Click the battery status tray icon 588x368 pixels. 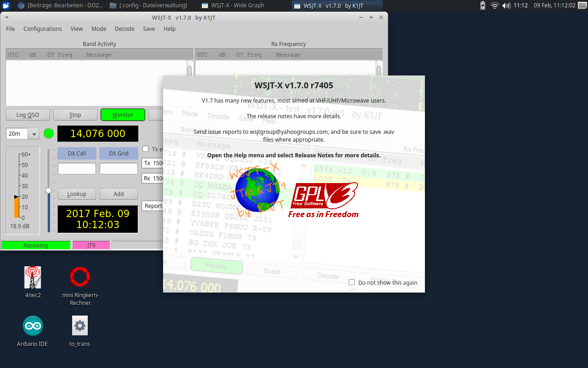tap(483, 6)
